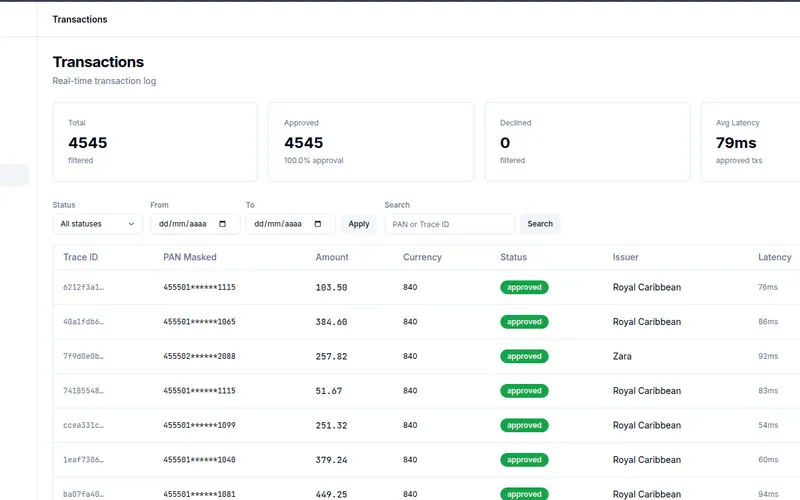The image size is (800, 500).
Task: Select trace ID 6212f3a1
Action: tap(83, 287)
